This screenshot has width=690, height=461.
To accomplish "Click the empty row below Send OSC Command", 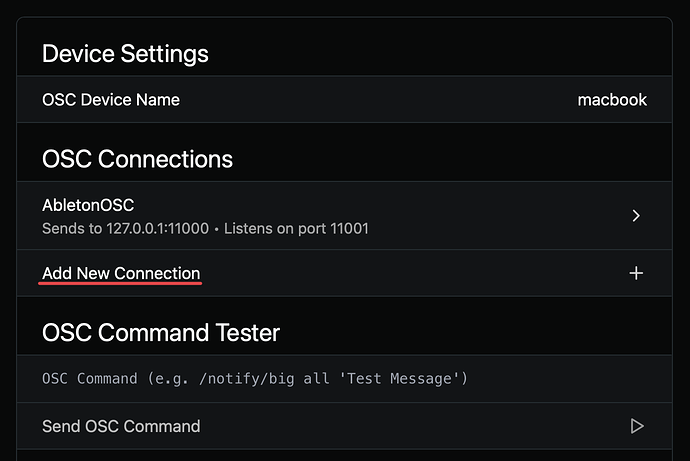I will click(x=344, y=455).
